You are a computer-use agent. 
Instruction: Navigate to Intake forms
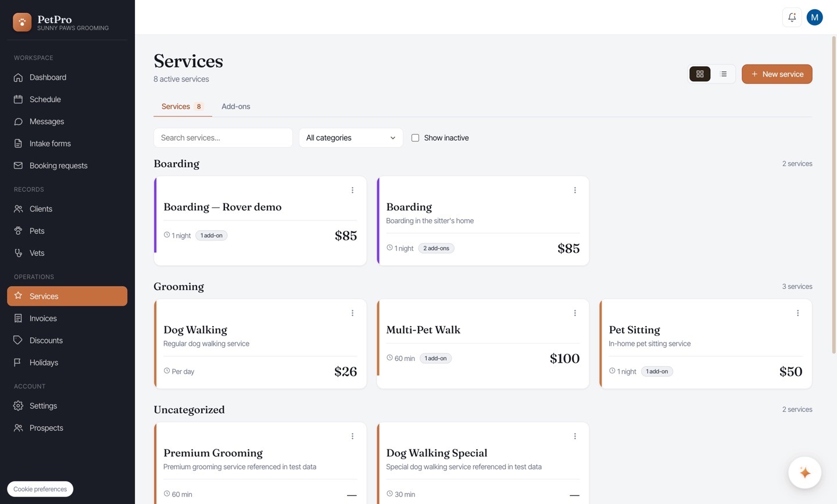tap(67, 144)
